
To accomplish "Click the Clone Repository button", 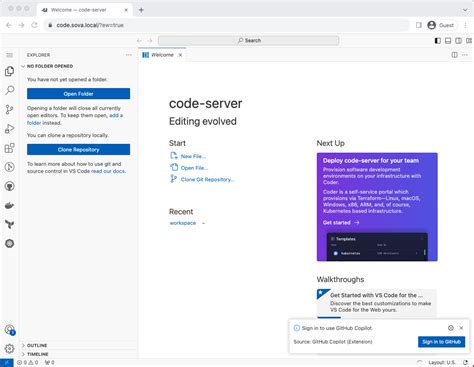I will (x=78, y=150).
